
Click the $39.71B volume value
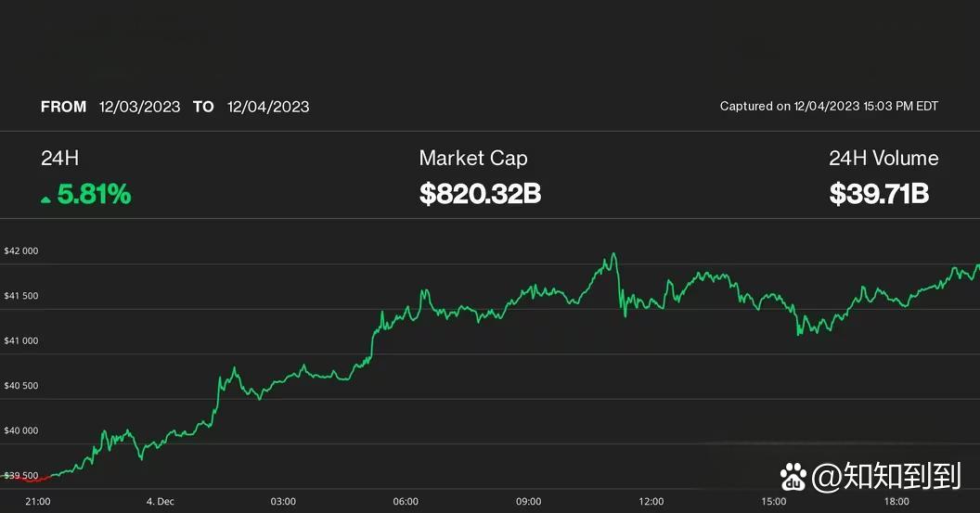coord(879,194)
